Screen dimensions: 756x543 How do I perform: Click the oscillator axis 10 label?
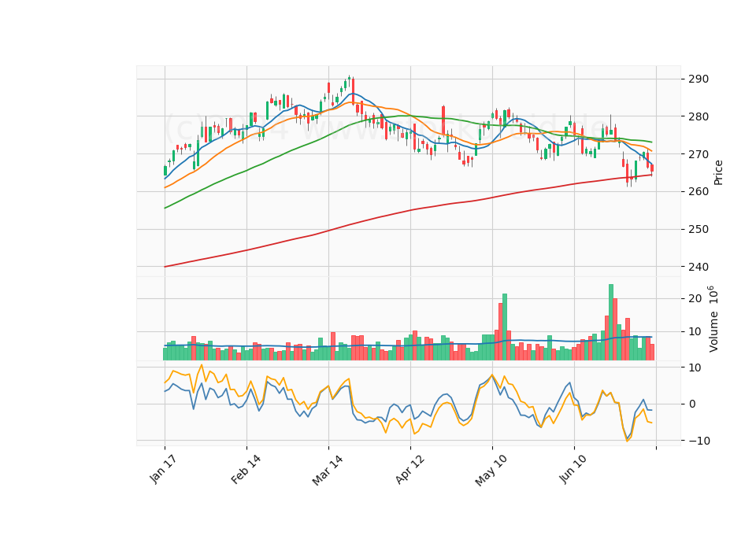[695, 368]
